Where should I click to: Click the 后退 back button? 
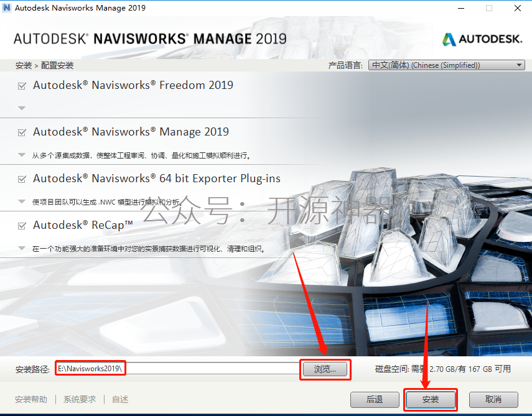click(x=375, y=399)
